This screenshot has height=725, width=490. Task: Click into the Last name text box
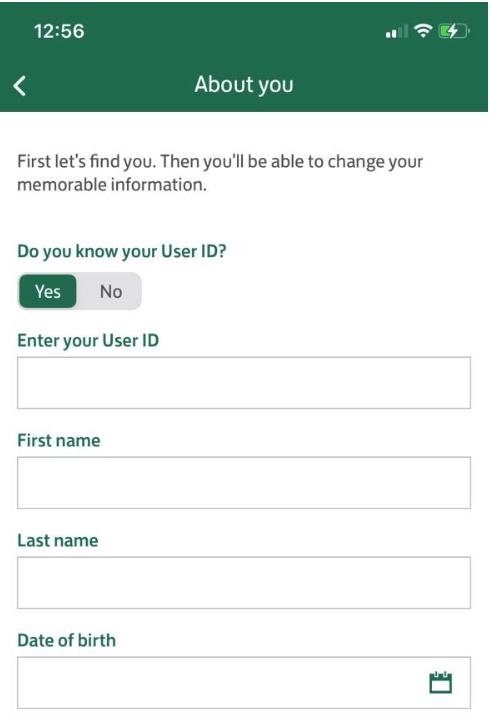(244, 583)
